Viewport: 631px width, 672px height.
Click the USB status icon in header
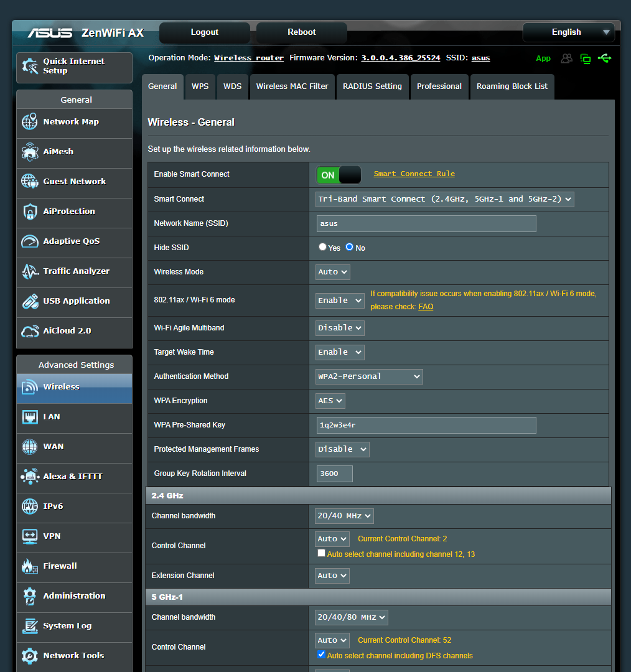[604, 58]
